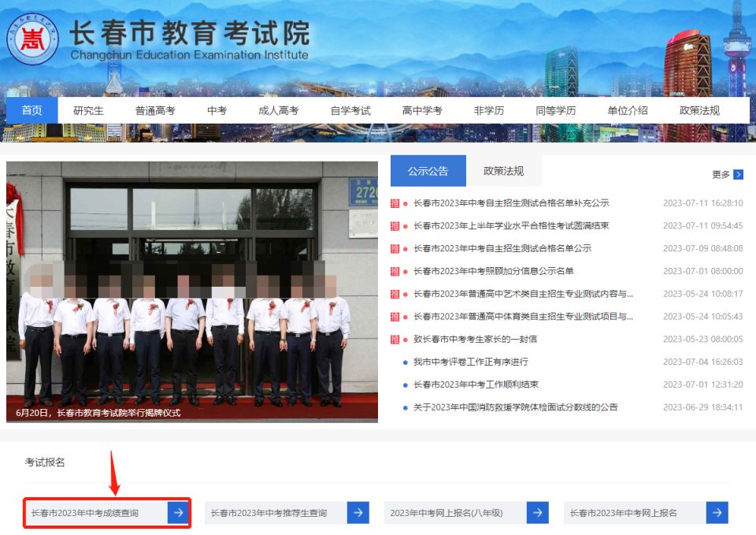Click the arrow icon on 八年级网上报名

(536, 512)
